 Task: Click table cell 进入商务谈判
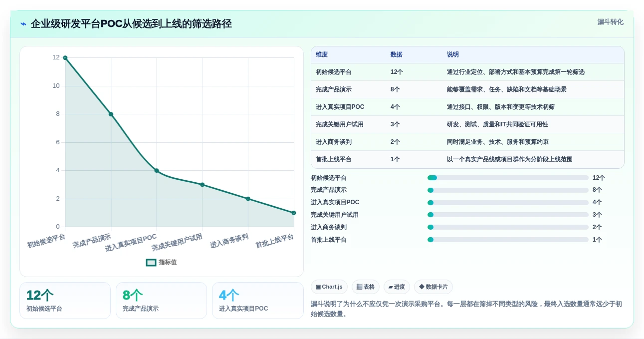pos(334,142)
